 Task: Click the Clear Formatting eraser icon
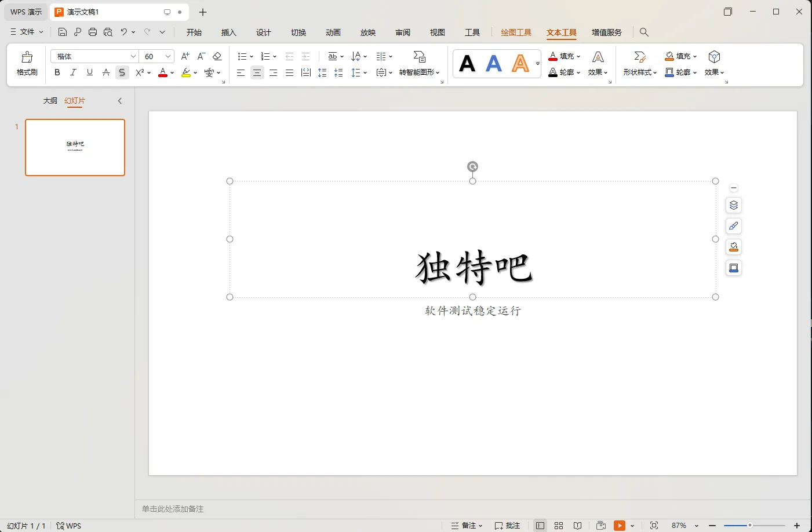click(x=217, y=56)
